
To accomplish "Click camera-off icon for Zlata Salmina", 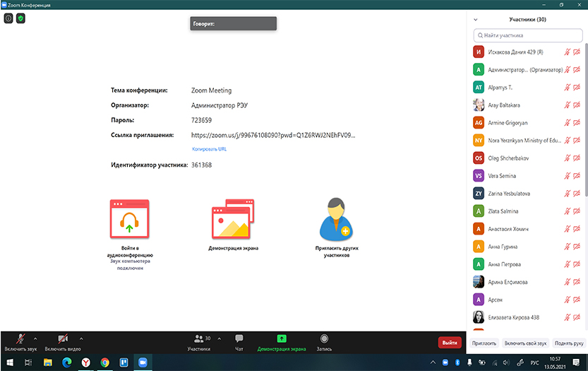I will (577, 211).
